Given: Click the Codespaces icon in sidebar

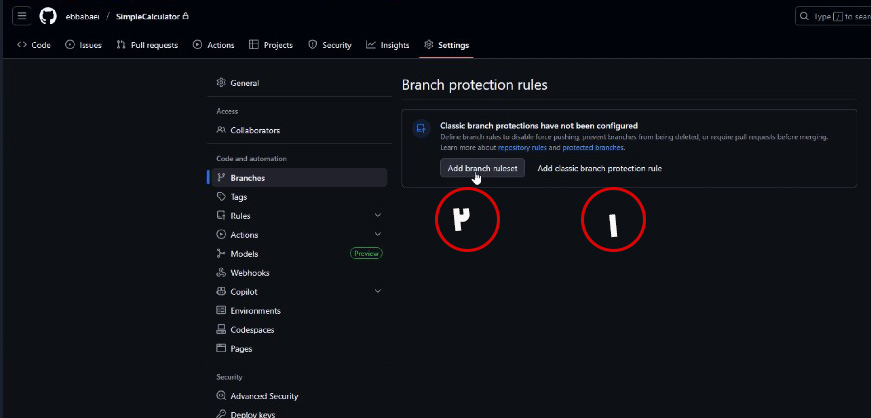Looking at the screenshot, I should 221,330.
